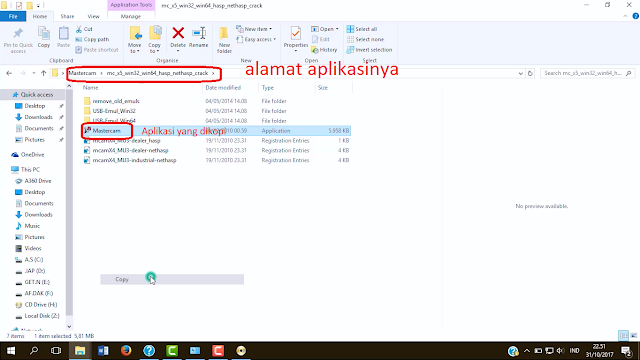This screenshot has width=640, height=360.
Task: Open Local Disk (Z:) in sidebar
Action: click(42, 316)
